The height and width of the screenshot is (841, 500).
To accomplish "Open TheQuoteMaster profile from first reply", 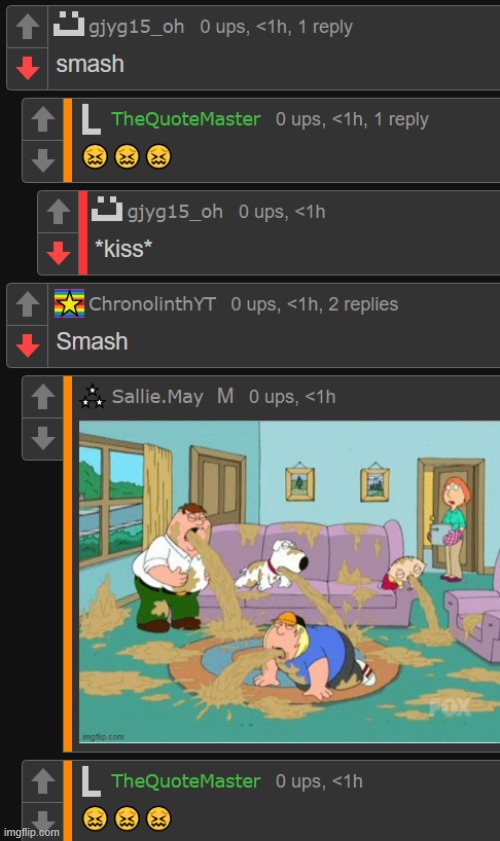I will (186, 119).
